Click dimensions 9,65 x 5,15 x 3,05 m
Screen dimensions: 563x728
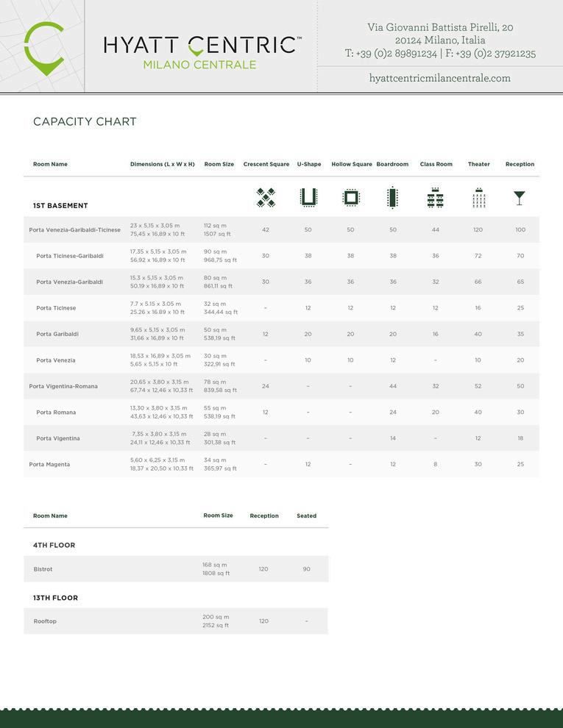(x=157, y=329)
